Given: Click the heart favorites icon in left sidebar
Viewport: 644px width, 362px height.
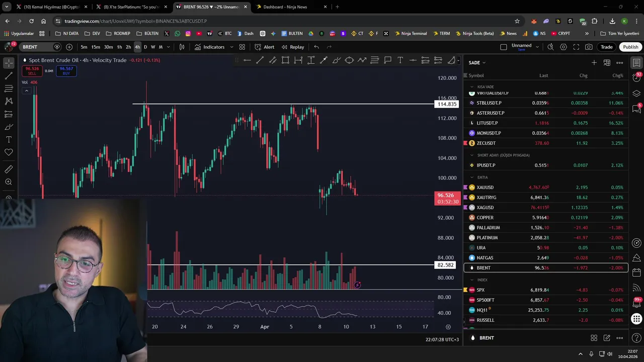Looking at the screenshot, I should 9,152.
